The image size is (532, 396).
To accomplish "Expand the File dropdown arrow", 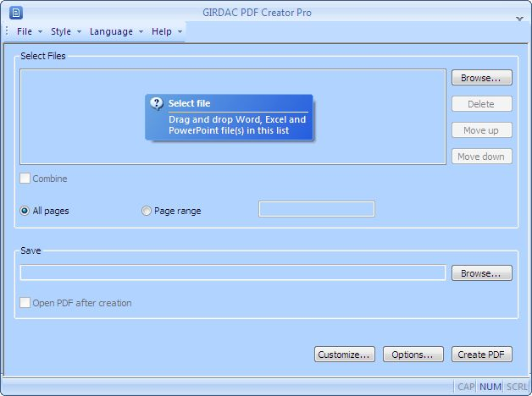I will (x=40, y=32).
